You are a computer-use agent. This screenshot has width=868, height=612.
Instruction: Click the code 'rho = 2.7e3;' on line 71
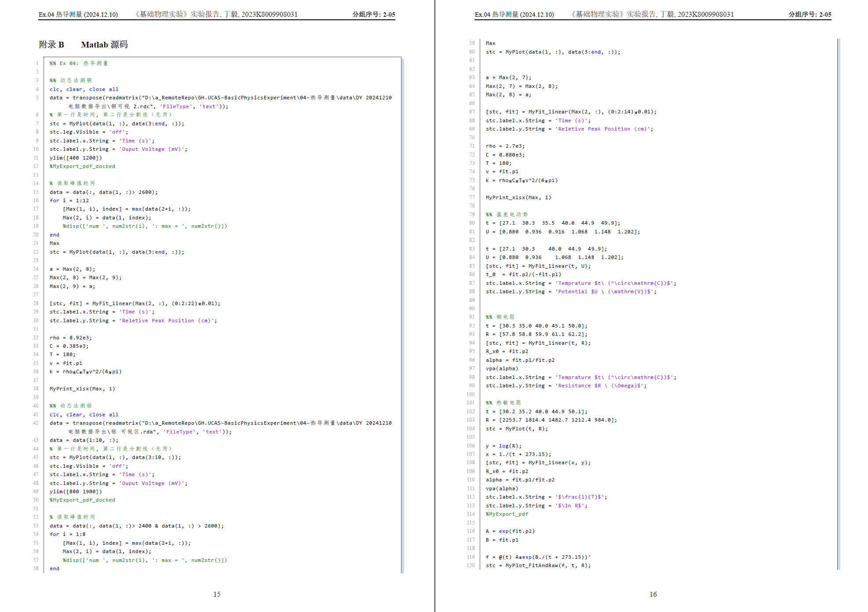(505, 146)
